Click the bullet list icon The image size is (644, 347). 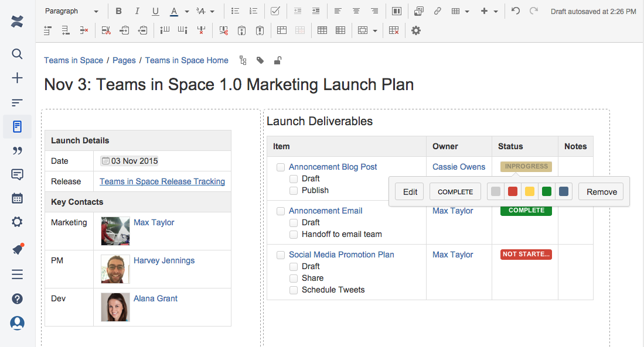point(235,11)
